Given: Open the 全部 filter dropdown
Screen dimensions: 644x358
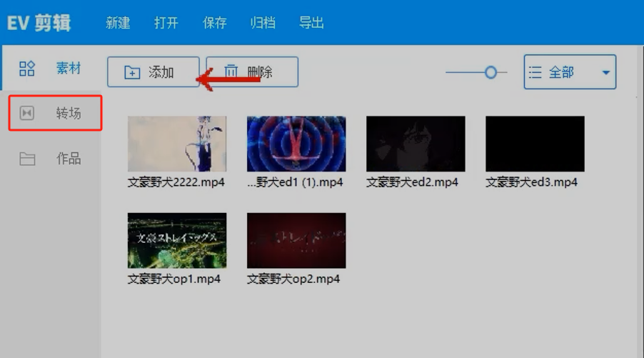Looking at the screenshot, I should coord(570,72).
